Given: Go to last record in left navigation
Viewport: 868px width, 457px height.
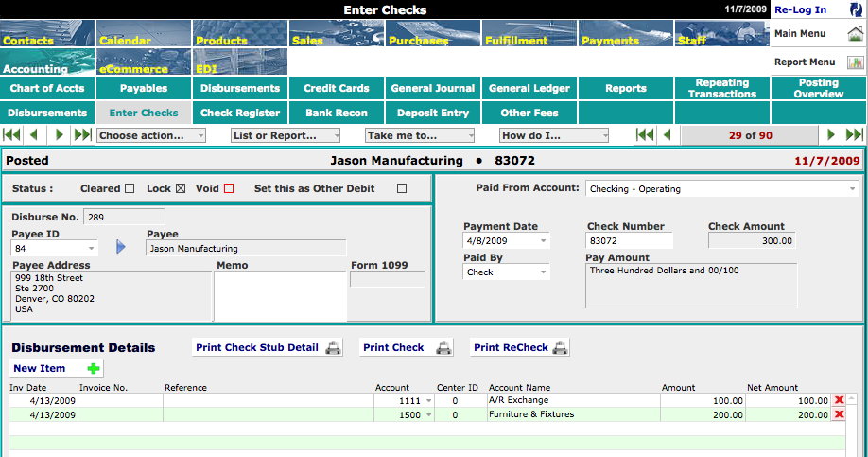Looking at the screenshot, I should pos(82,135).
